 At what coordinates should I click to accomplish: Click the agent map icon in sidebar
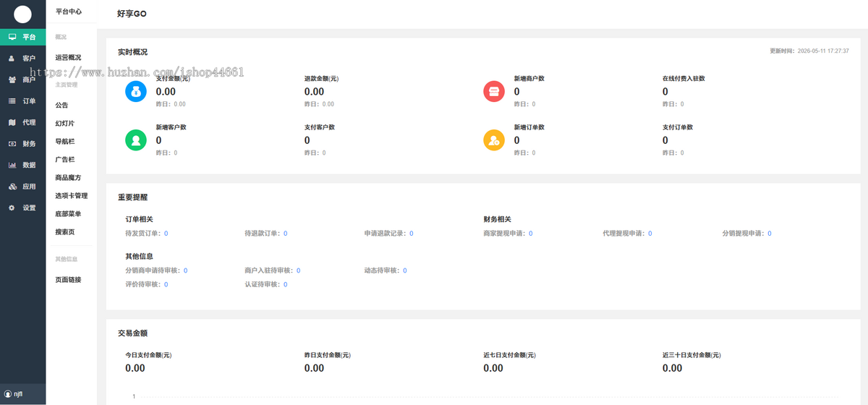pyautogui.click(x=12, y=122)
